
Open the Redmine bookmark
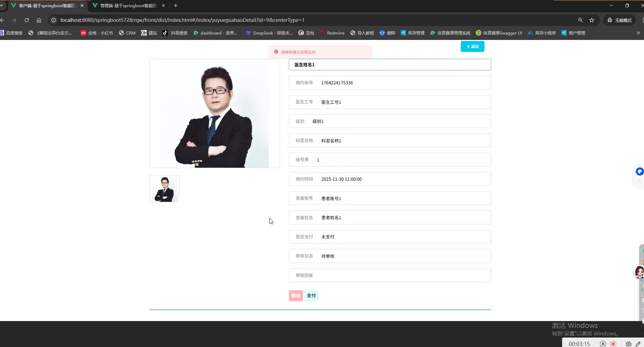332,33
